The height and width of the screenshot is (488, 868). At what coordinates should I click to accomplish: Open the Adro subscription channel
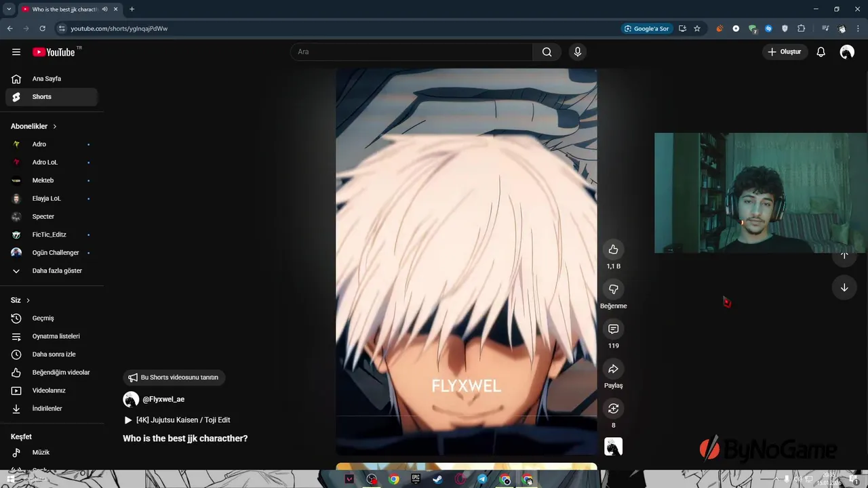(x=52, y=144)
